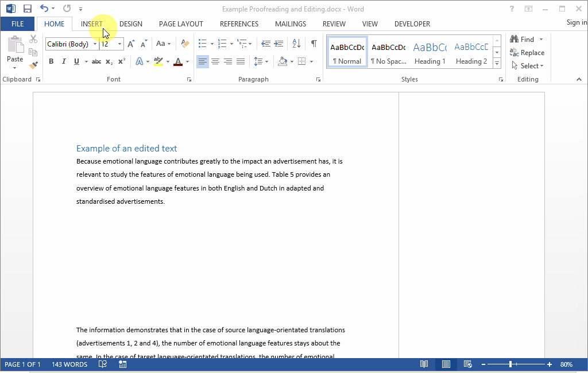Click the Increase Indent icon
Screen dimensions: 588x373
click(x=278, y=44)
